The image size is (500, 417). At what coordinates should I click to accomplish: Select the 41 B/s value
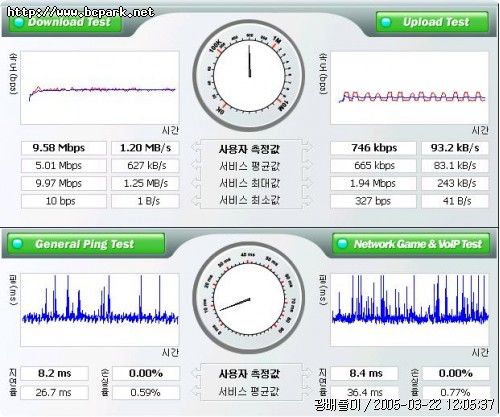pos(455,201)
